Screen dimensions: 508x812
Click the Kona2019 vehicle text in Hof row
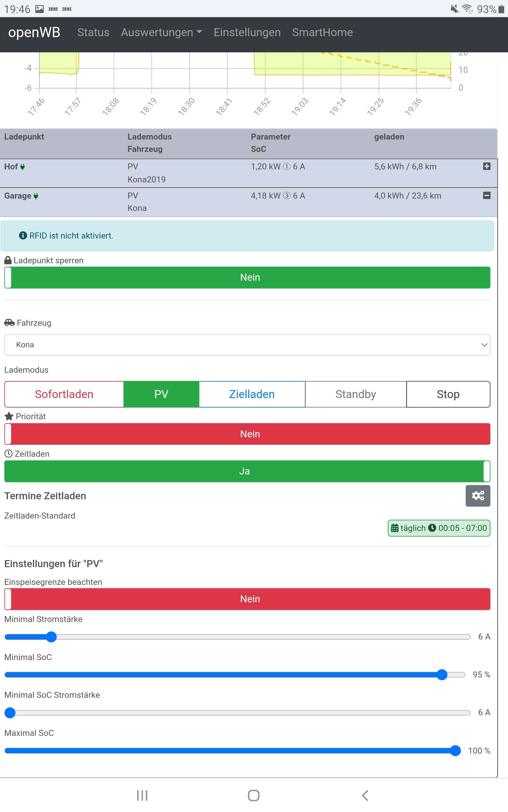[x=146, y=179]
